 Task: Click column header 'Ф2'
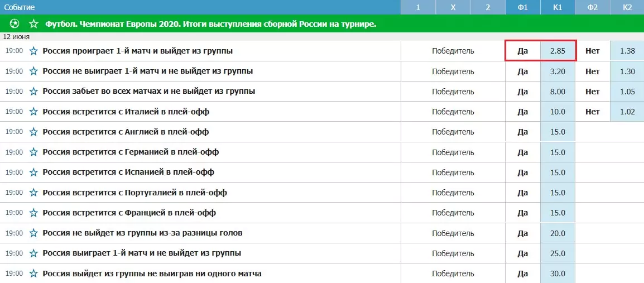pyautogui.click(x=592, y=7)
